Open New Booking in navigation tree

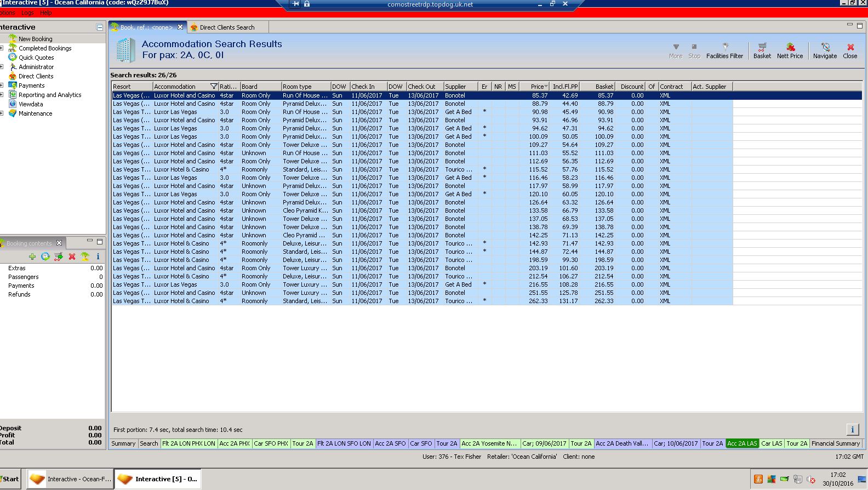(35, 39)
